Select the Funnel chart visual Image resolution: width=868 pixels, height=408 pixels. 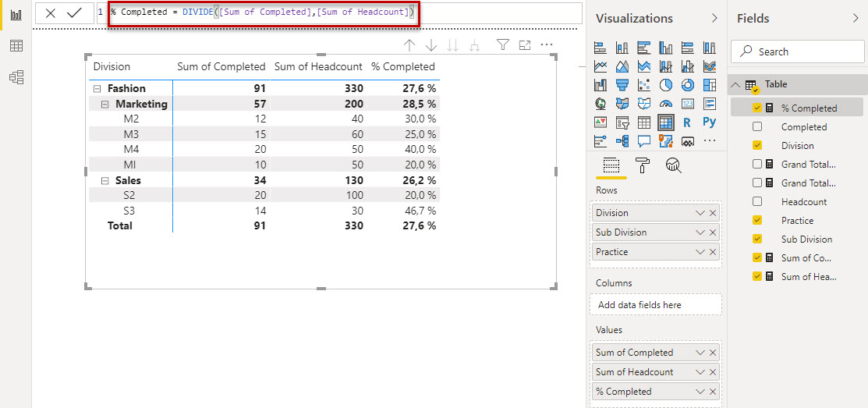[622, 85]
